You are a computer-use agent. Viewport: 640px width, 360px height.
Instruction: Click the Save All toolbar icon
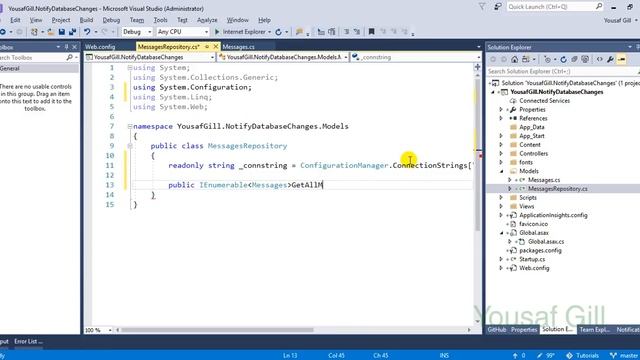pyautogui.click(x=72, y=31)
